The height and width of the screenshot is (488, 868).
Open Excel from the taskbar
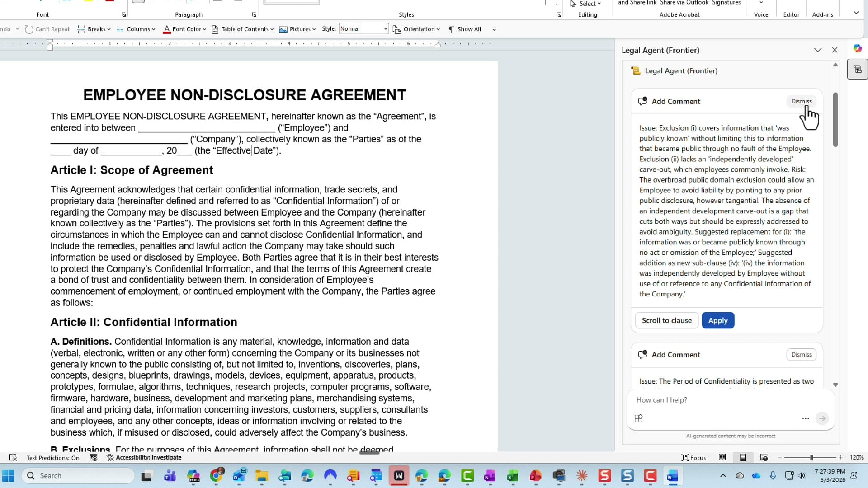512,476
